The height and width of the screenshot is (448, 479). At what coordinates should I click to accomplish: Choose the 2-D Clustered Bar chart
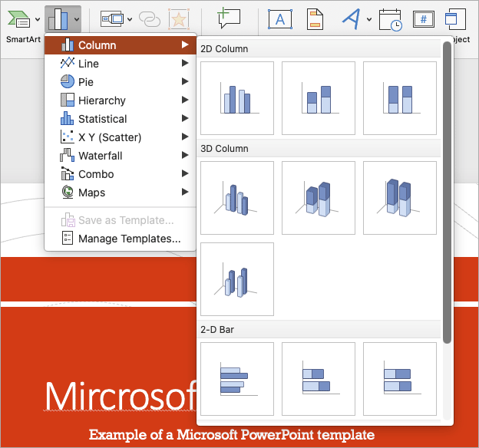pos(237,379)
